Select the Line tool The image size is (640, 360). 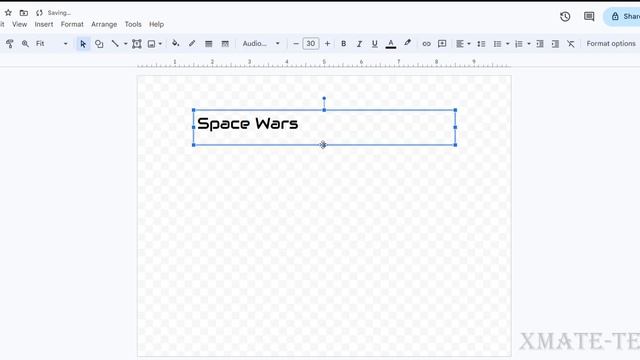(115, 44)
